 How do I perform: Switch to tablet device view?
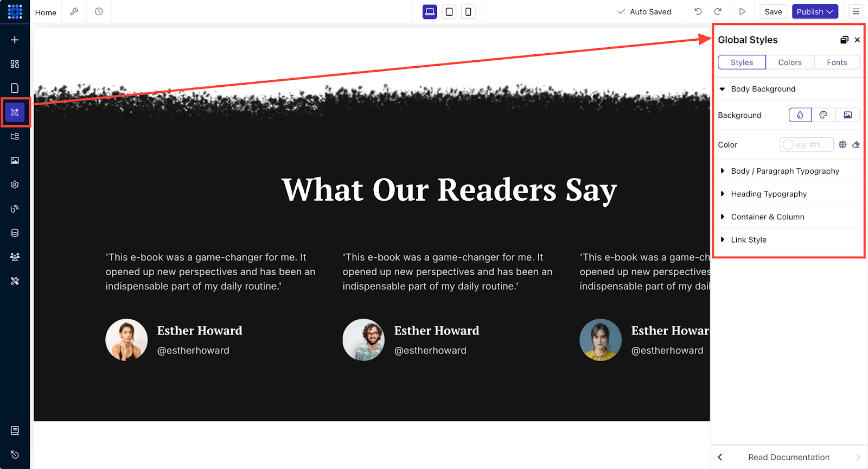point(449,11)
